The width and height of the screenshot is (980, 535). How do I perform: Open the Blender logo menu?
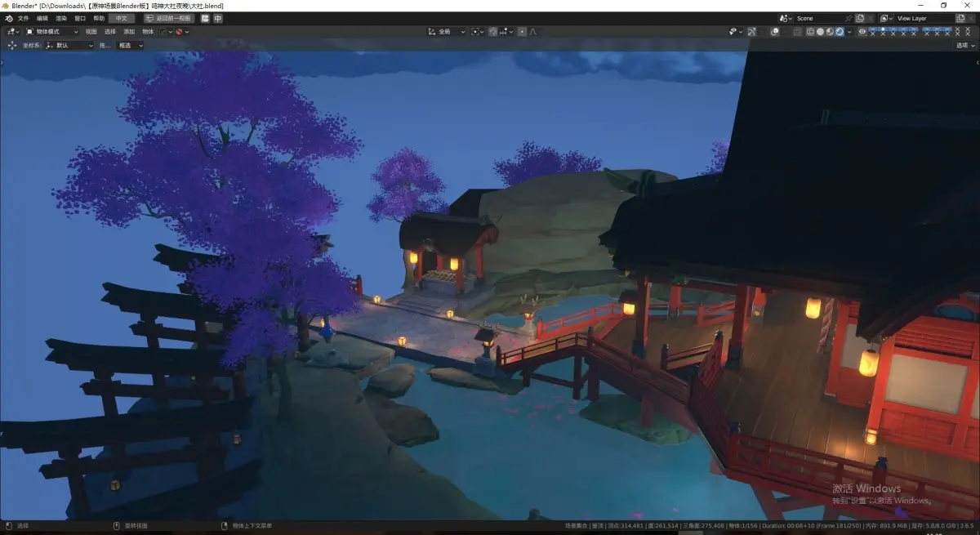[x=8, y=18]
